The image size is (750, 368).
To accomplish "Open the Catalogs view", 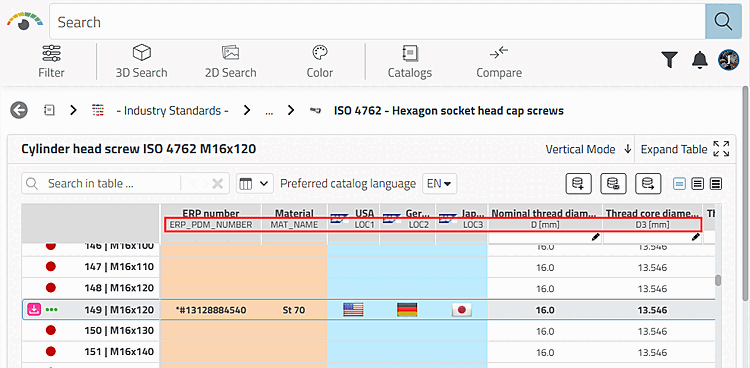I will tap(410, 61).
